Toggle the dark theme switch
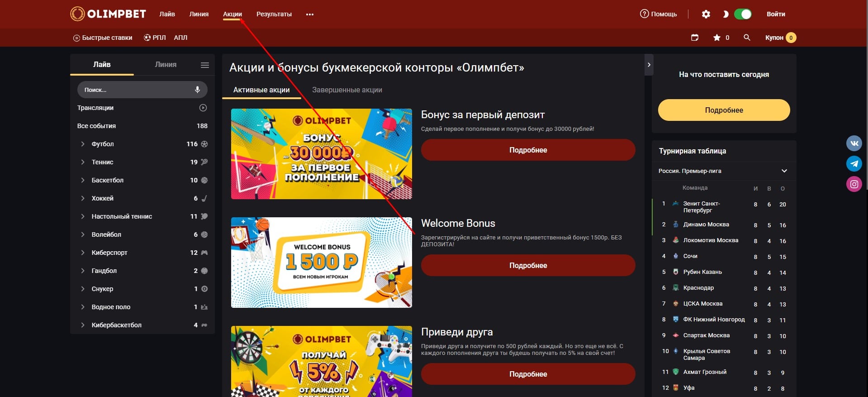The height and width of the screenshot is (397, 868). pyautogui.click(x=743, y=14)
